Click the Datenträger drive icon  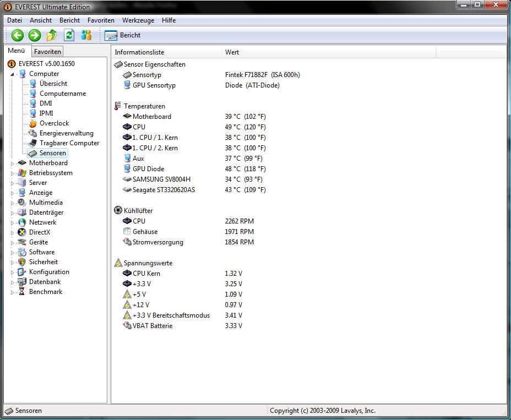point(22,212)
